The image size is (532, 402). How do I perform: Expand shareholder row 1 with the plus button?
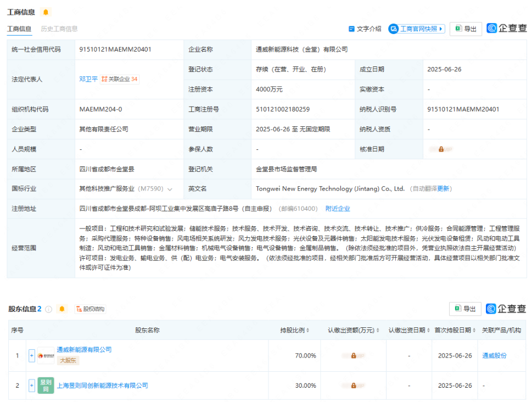click(31, 355)
